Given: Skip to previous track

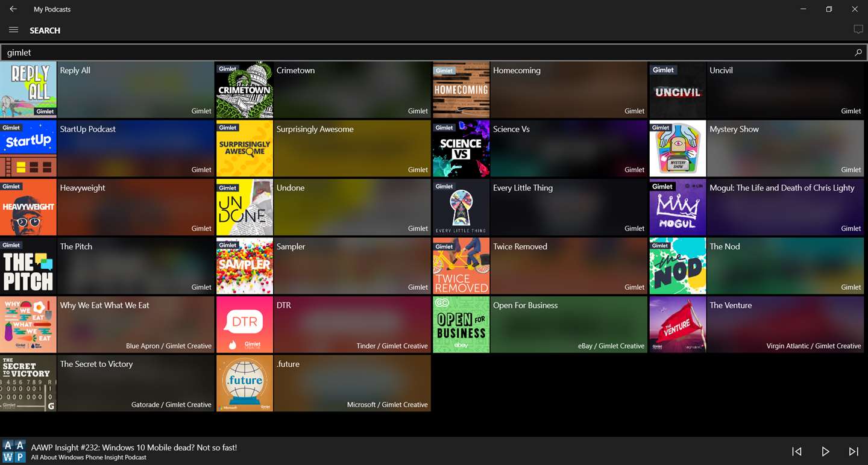Looking at the screenshot, I should click(x=796, y=452).
